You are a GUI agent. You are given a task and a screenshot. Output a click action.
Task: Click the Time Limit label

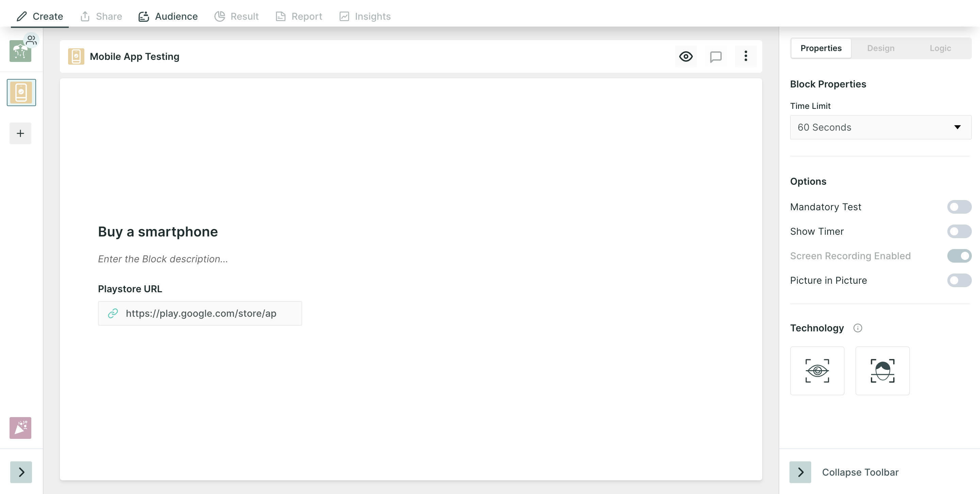[810, 106]
